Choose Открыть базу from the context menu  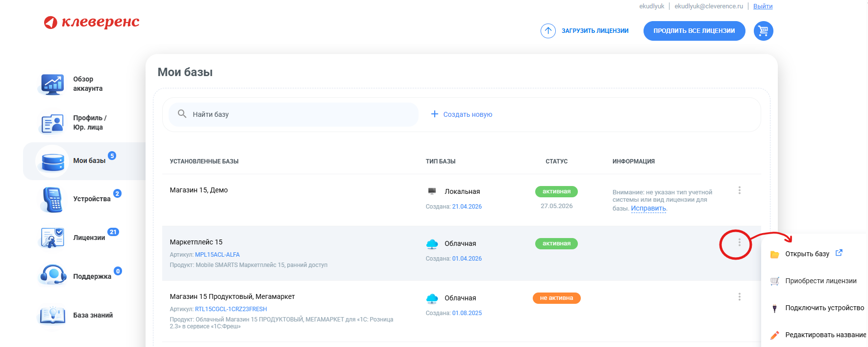pyautogui.click(x=807, y=254)
